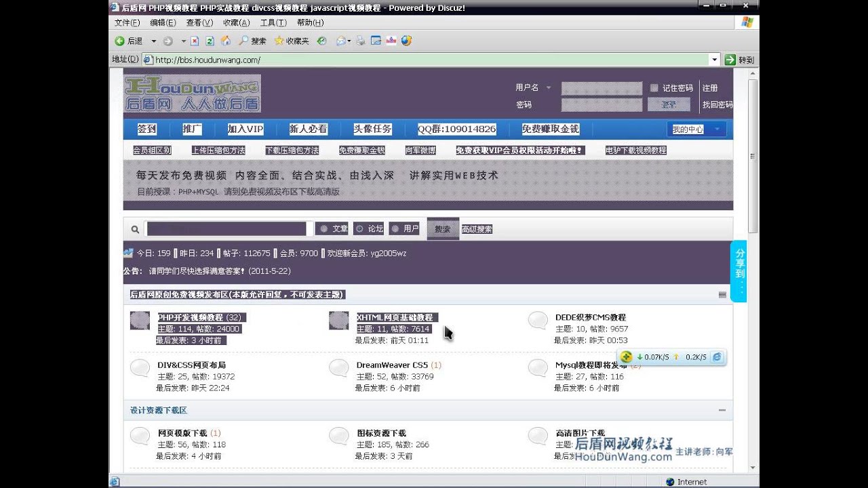This screenshot has height=488, width=868.
Task: Open the 上传压缩包方法 link
Action: coord(218,150)
